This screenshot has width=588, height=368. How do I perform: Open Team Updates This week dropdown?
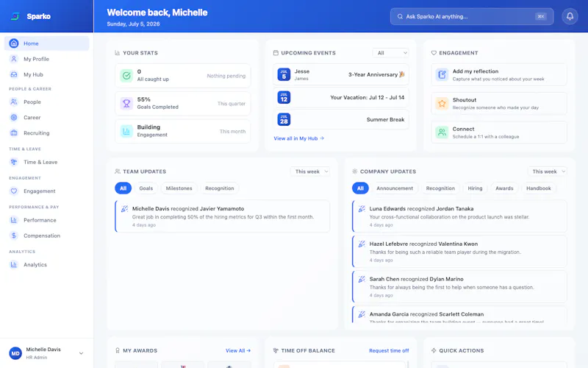pos(310,171)
